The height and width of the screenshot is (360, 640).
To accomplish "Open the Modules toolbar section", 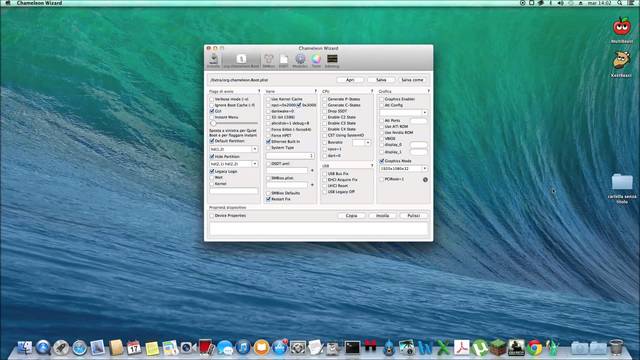I will tap(300, 60).
